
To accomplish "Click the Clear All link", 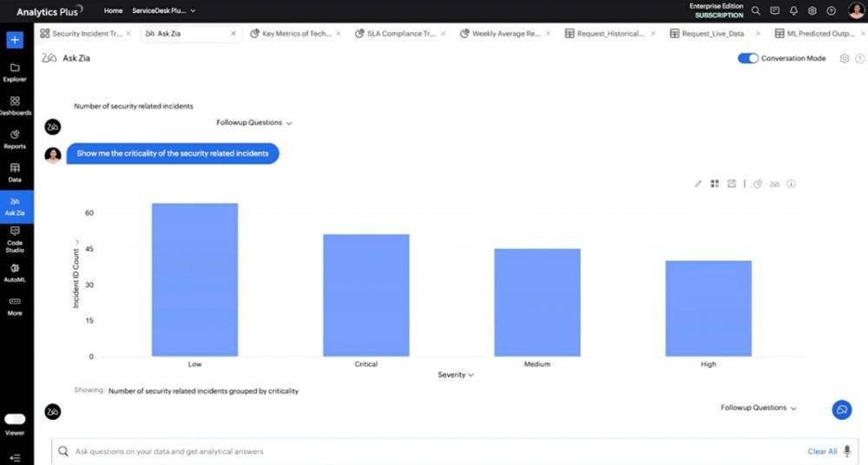I will tap(822, 451).
